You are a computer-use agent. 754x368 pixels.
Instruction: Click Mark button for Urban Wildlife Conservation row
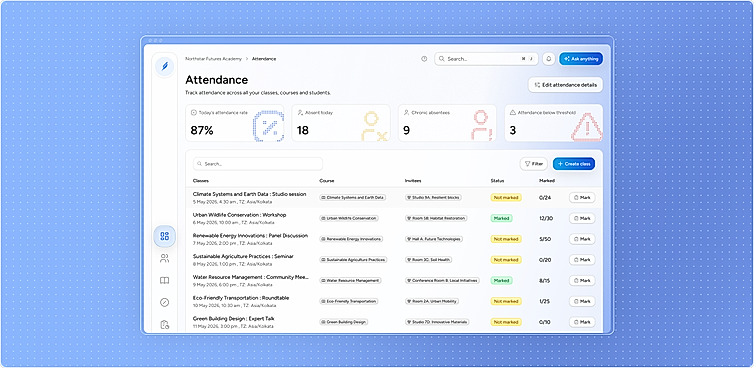[x=582, y=218]
